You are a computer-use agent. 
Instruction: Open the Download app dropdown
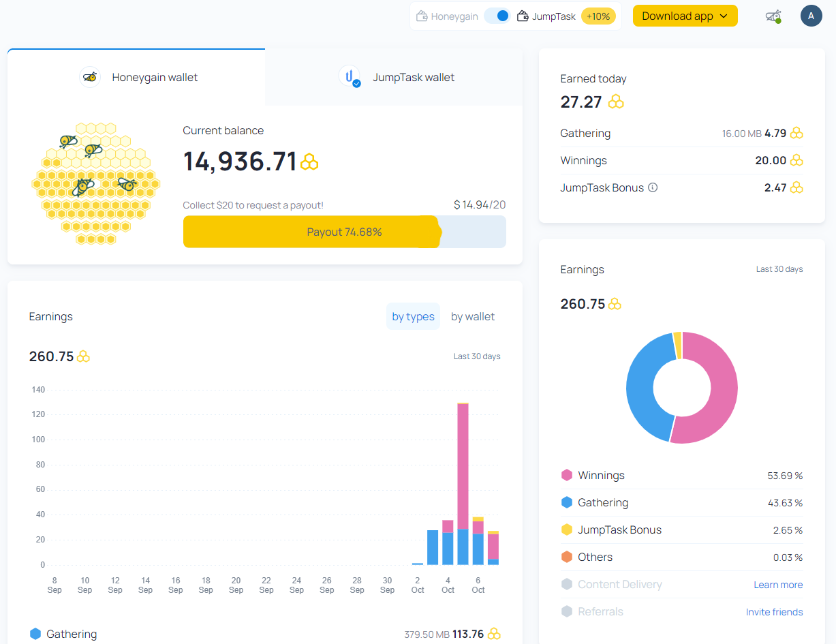click(685, 16)
